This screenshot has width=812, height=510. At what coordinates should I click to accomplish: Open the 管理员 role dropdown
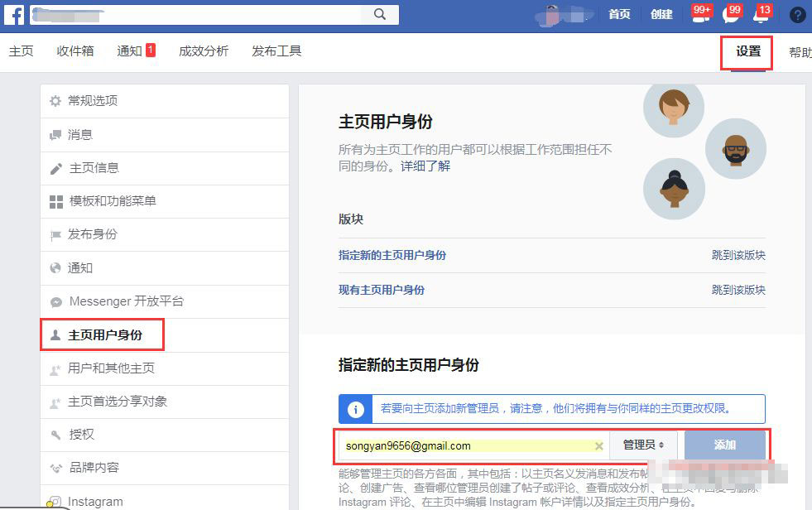click(644, 445)
